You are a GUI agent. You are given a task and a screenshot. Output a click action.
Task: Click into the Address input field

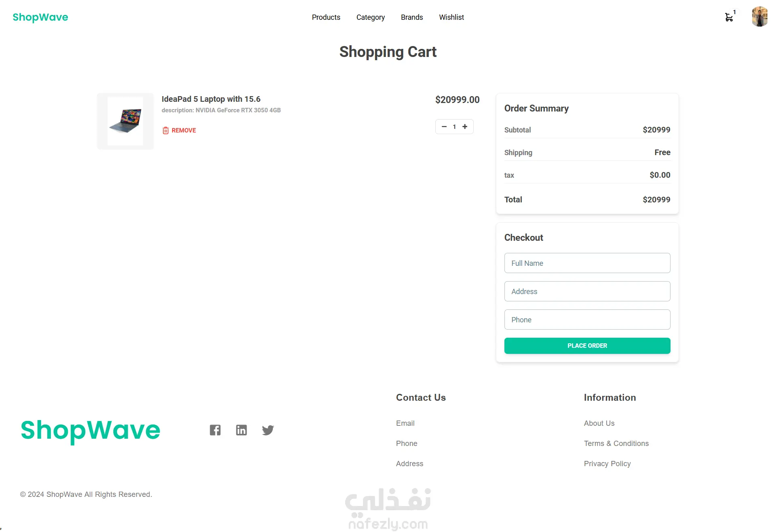[x=587, y=291]
